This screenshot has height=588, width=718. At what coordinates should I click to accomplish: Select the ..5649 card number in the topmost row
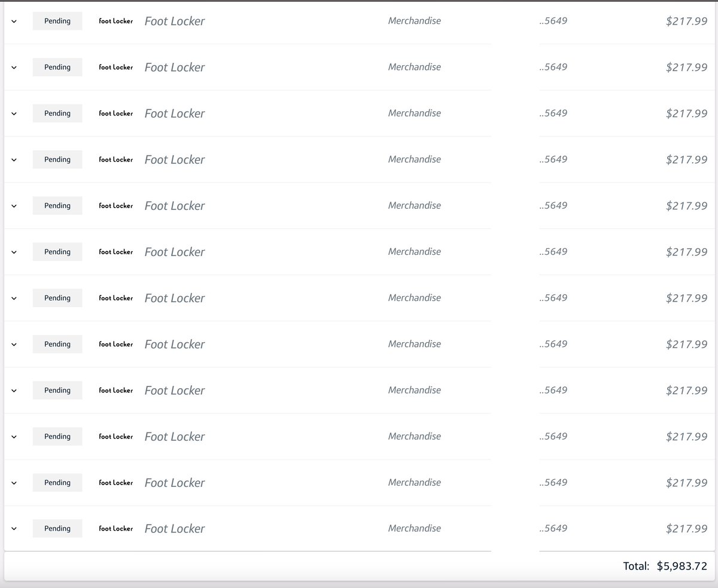(x=553, y=21)
